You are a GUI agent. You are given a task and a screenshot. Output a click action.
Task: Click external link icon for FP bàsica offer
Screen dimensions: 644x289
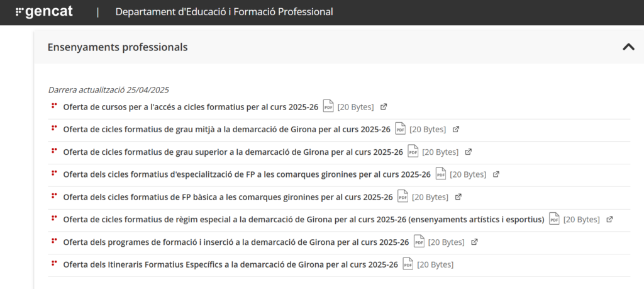(458, 197)
